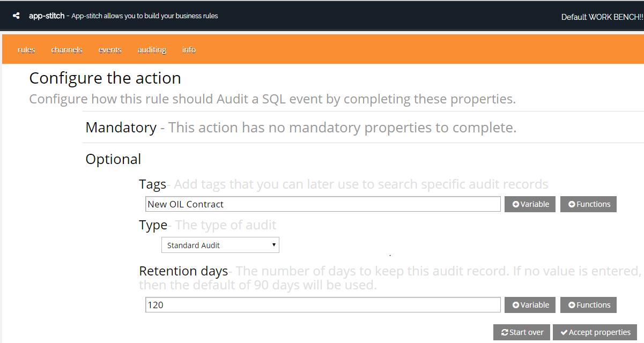The height and width of the screenshot is (343, 644).
Task: Click the plus icon on the Tags Functions button
Action: point(572,204)
